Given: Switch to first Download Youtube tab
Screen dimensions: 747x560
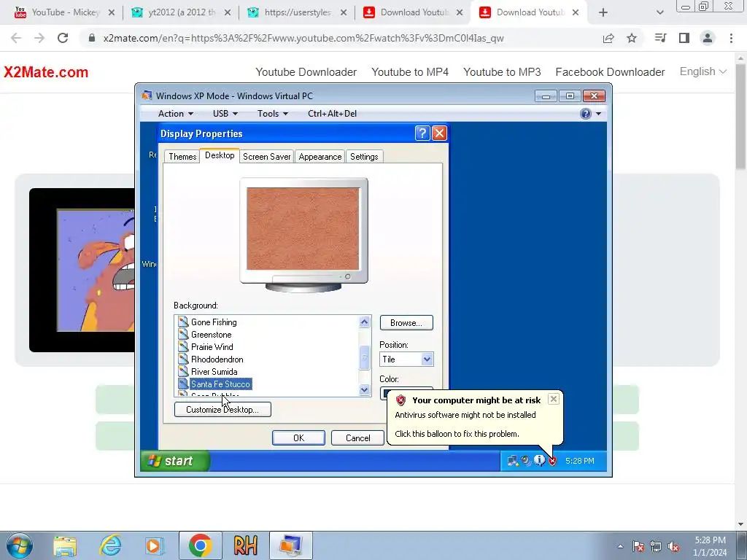Looking at the screenshot, I should pyautogui.click(x=413, y=12).
